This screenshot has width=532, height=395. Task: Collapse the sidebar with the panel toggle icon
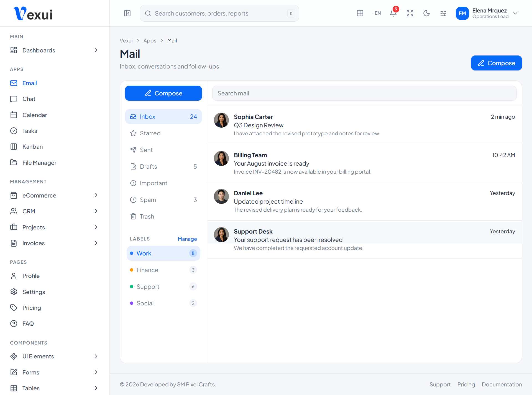127,13
